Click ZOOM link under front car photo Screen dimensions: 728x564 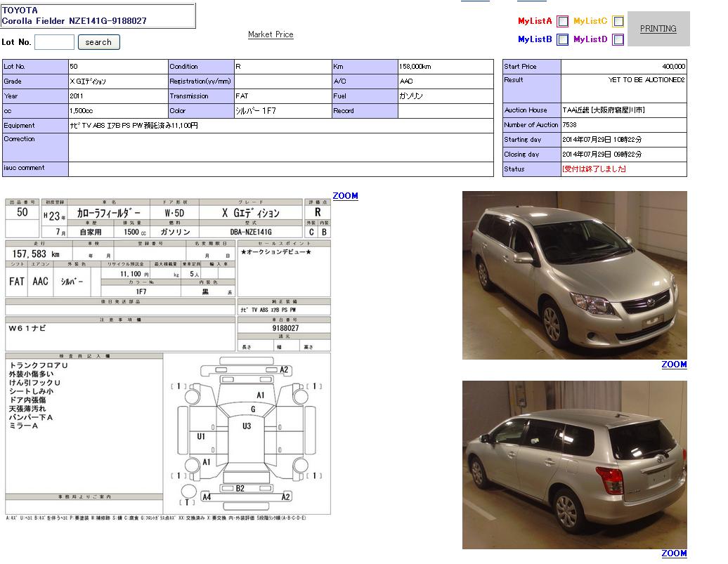pyautogui.click(x=673, y=365)
